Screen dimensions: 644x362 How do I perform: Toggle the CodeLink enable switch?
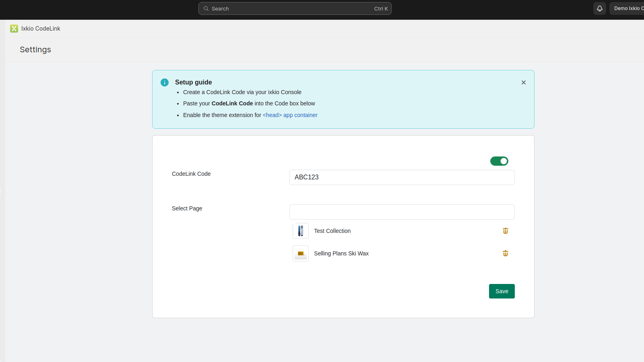(x=499, y=161)
